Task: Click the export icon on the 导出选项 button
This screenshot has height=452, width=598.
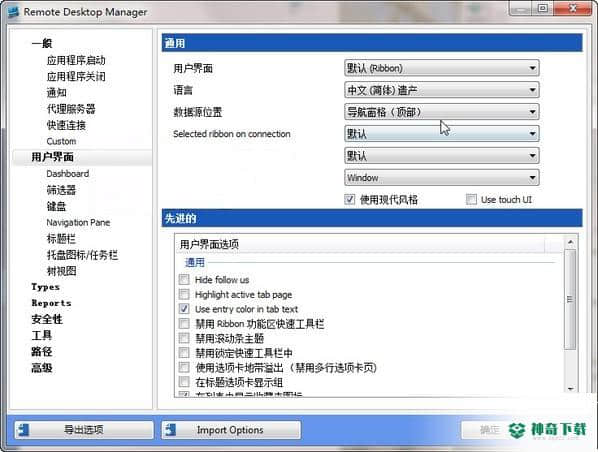Action: [x=24, y=430]
